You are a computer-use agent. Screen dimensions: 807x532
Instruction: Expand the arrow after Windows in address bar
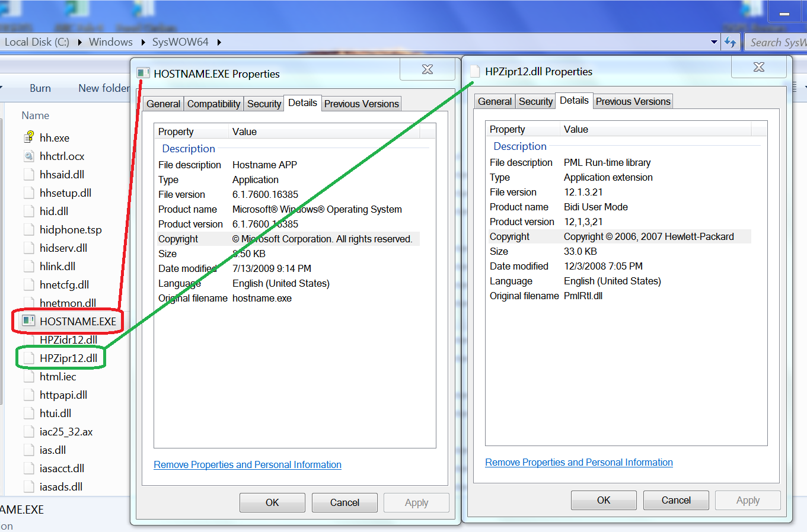143,42
